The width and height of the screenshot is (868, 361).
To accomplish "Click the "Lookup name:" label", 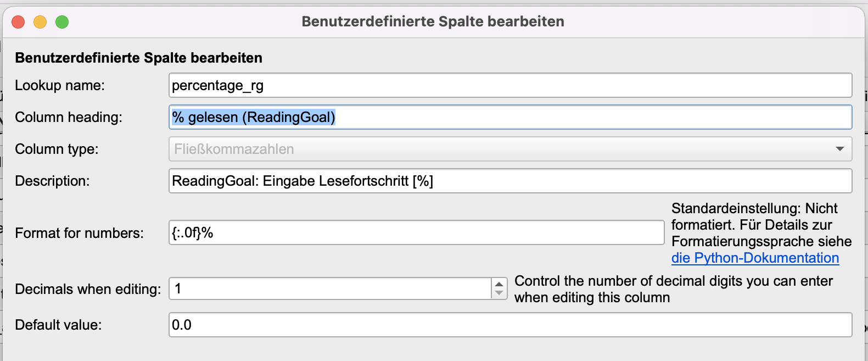I will pyautogui.click(x=60, y=86).
